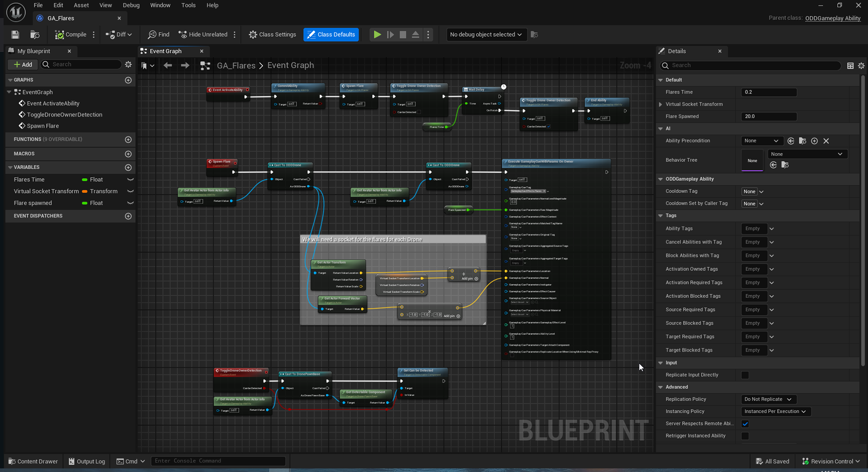Open the graph bookmarks dropdown icon
Screen dimensions: 868x472
(148, 66)
